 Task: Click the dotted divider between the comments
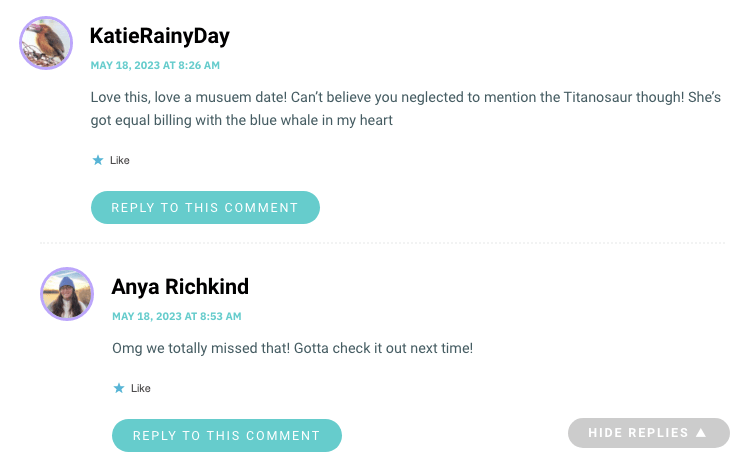click(x=383, y=243)
